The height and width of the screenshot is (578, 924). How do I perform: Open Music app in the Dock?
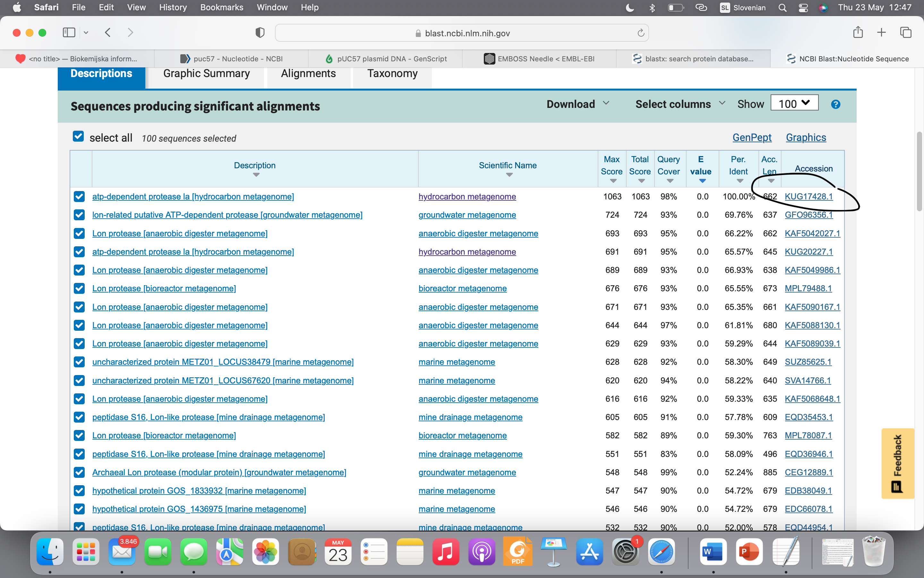(446, 552)
